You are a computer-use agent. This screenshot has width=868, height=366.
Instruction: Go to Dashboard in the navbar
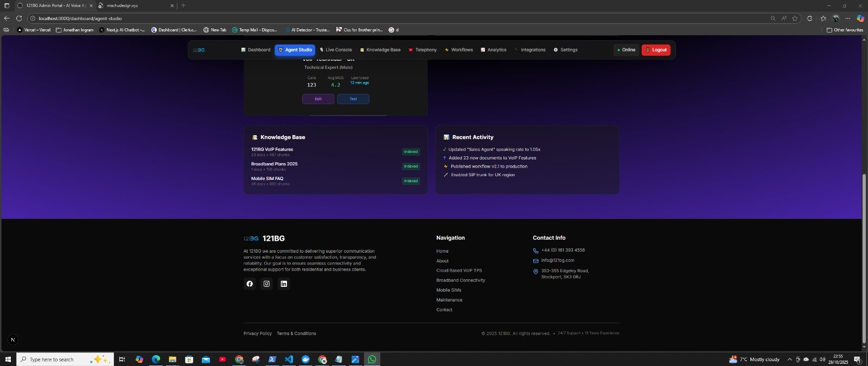pos(256,50)
